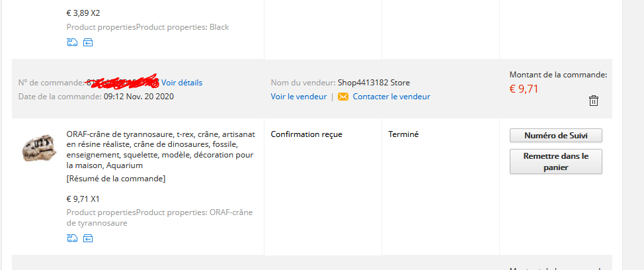This screenshot has height=270, width=644.
Task: Click the return icon under the Black product
Action: [x=88, y=42]
